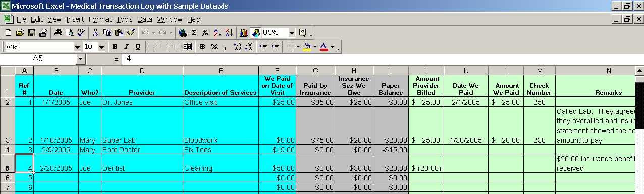Screen dimensions: 644x194
Task: Open the Format menu
Action: pos(100,19)
